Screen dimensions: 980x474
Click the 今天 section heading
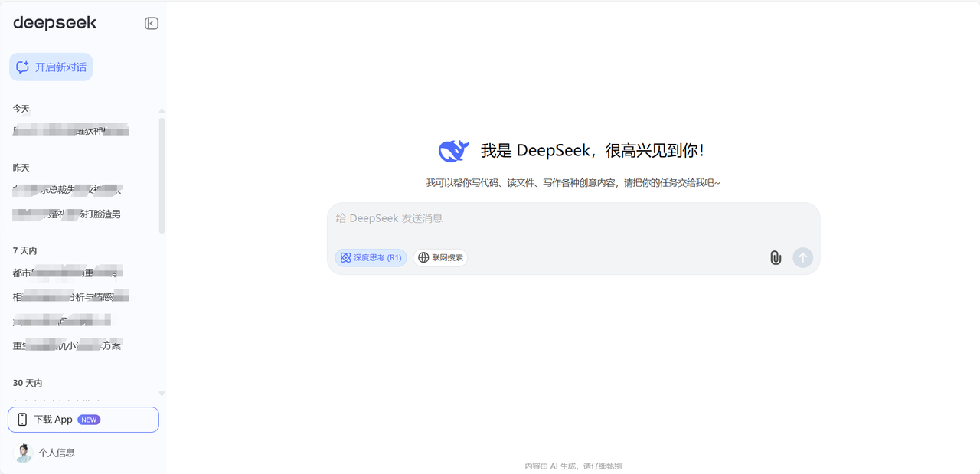coord(21,109)
